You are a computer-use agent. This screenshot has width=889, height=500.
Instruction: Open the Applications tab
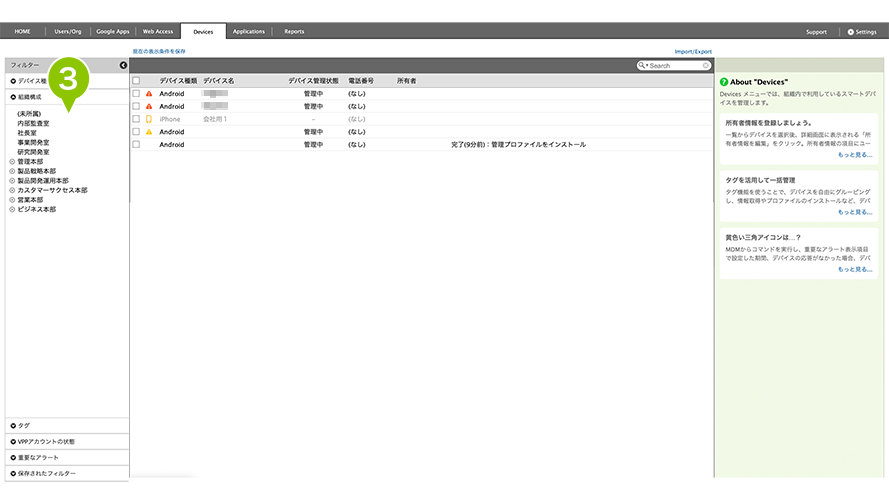click(249, 32)
